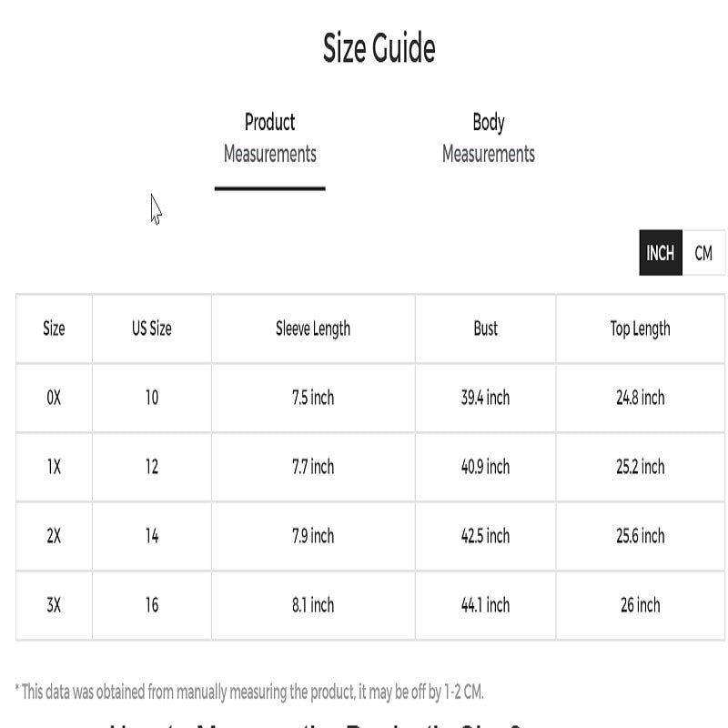The height and width of the screenshot is (728, 728).
Task: Select the 1X size row cell
Action: click(54, 467)
